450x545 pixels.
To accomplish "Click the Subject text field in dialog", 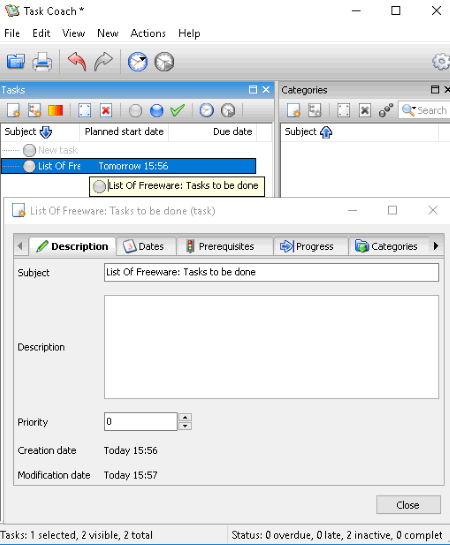I will 271,272.
